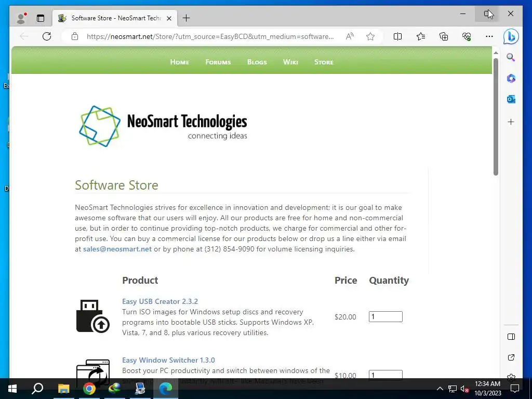Click the Price column header
Screen dimensions: 532x399
(x=345, y=280)
